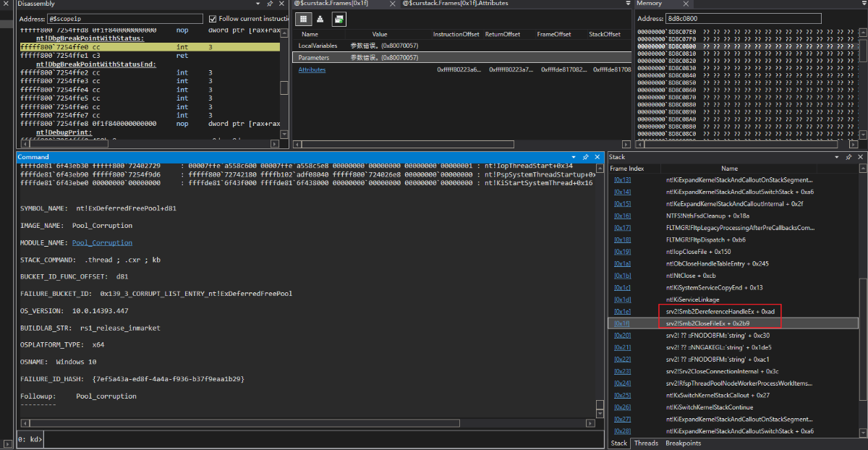Pin the Disassembly panel
Image resolution: width=868 pixels, height=450 pixels.
pos(269,4)
